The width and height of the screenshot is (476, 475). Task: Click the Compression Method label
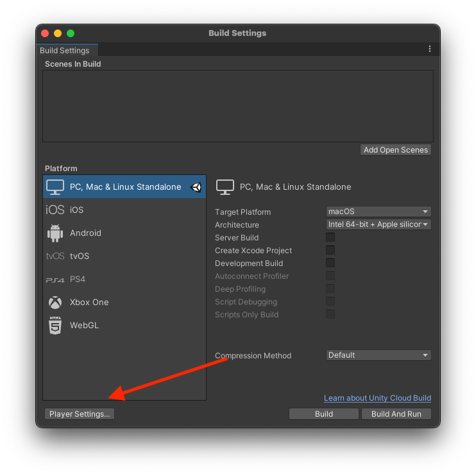pos(253,356)
